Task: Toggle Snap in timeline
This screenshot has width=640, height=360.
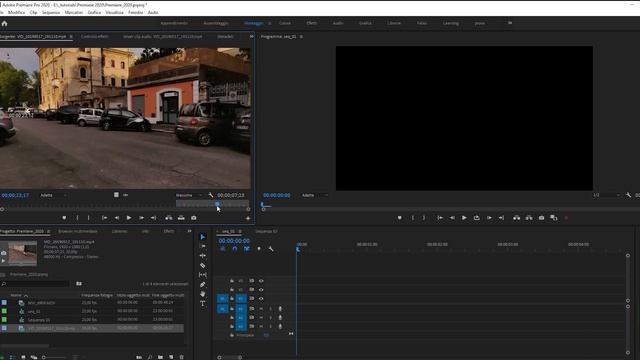Action: [235, 249]
